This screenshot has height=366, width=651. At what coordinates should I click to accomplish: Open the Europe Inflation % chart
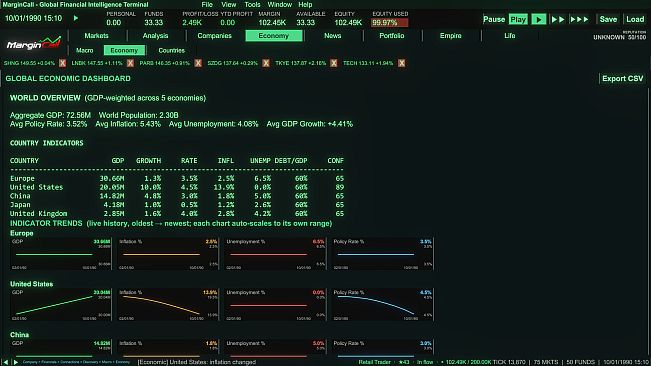pos(168,254)
